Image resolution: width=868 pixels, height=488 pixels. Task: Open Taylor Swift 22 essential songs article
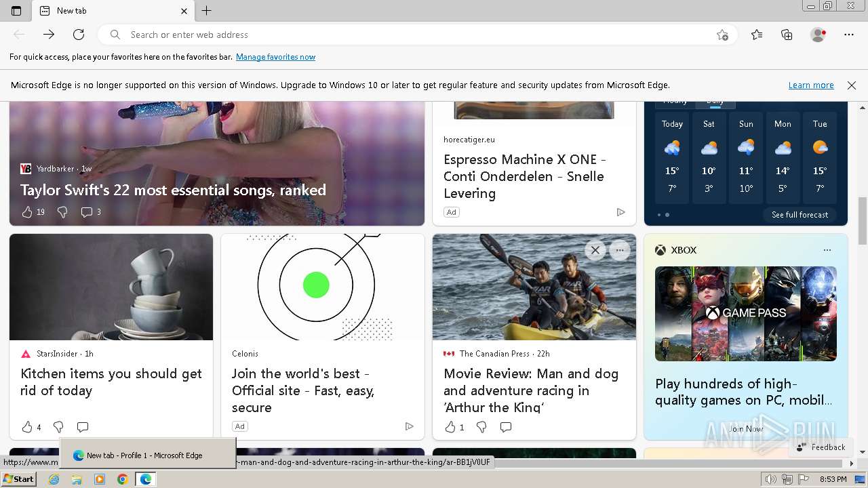173,190
